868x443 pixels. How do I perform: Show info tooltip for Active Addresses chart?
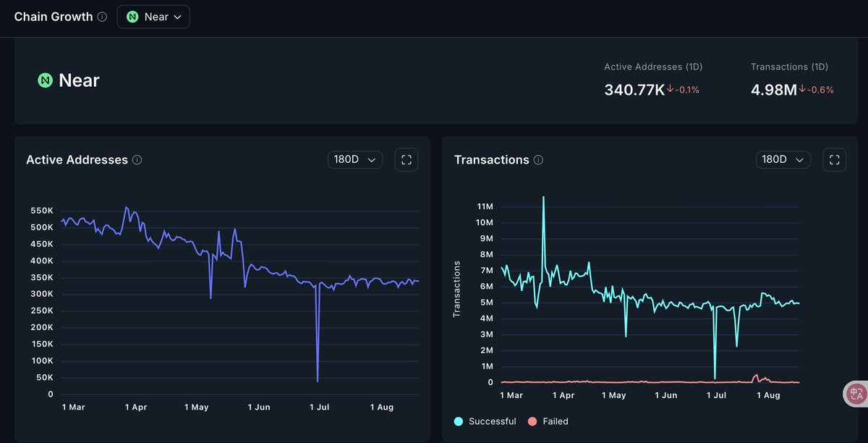coord(137,160)
